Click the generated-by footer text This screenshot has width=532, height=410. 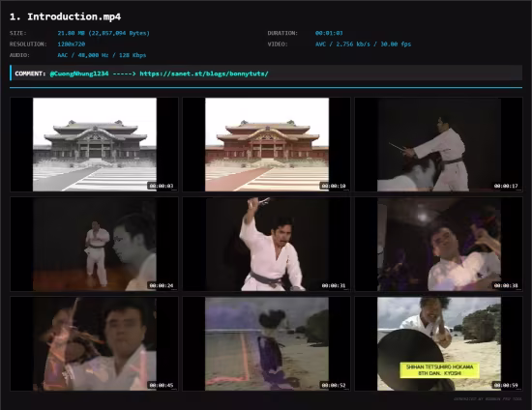pos(488,399)
